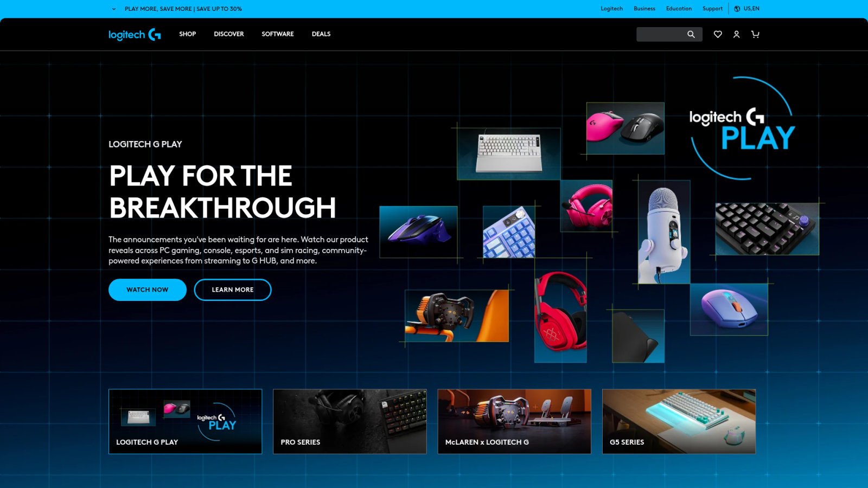Open the SHOP menu

coord(188,34)
